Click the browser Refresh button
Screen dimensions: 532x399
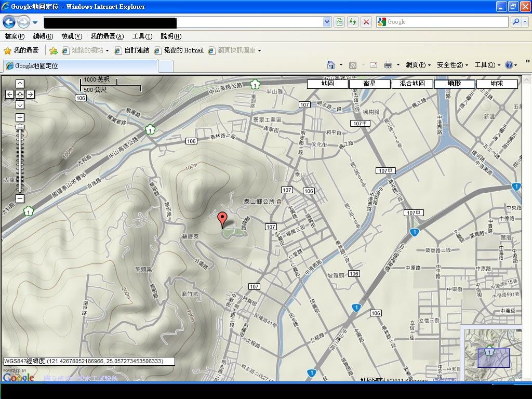353,22
